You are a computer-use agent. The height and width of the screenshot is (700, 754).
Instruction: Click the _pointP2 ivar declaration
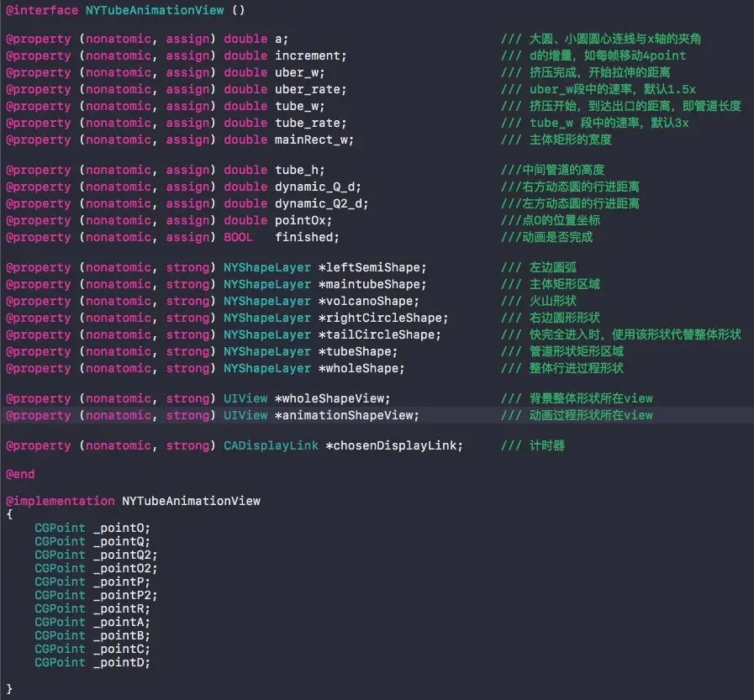coord(96,596)
